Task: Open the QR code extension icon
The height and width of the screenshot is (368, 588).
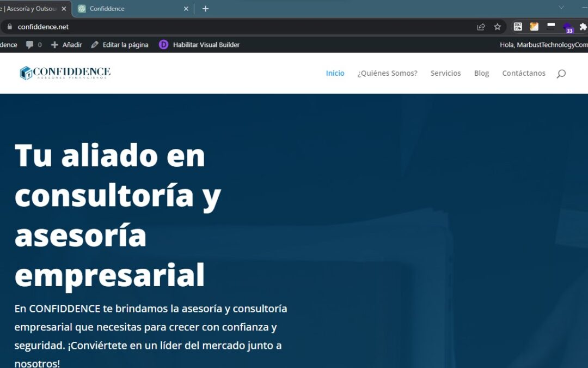Action: [x=518, y=26]
